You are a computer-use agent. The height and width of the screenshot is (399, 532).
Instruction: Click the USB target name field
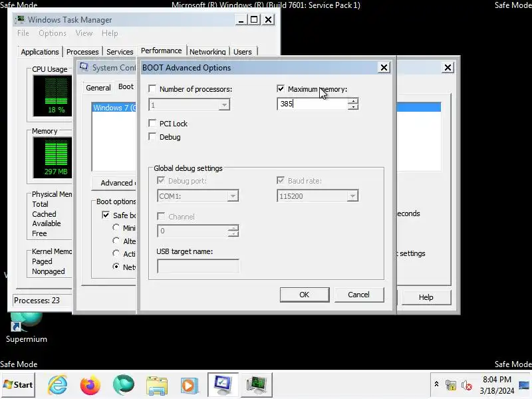click(x=198, y=267)
